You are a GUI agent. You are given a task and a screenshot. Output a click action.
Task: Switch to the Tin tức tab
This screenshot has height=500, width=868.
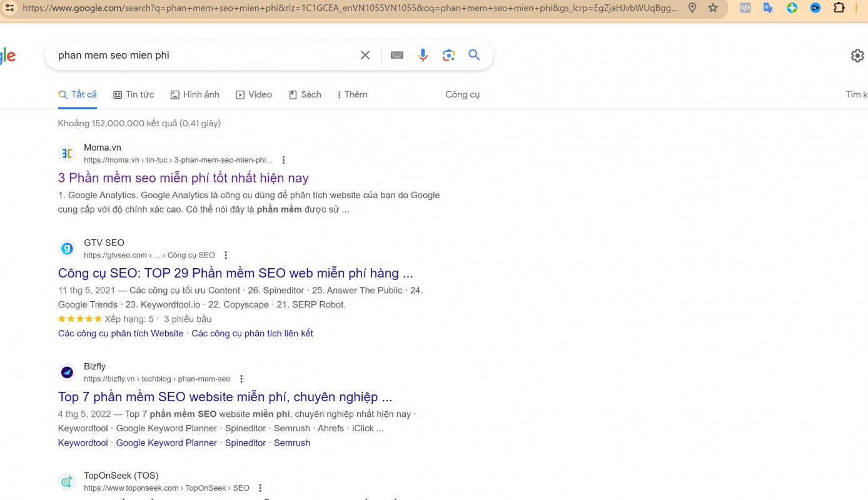(x=133, y=94)
